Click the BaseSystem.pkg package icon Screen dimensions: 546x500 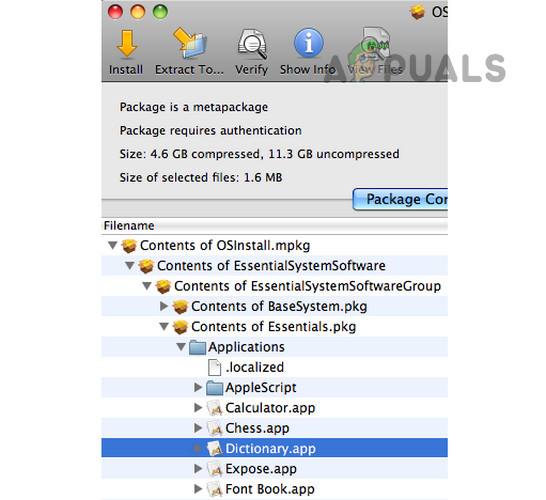point(180,307)
